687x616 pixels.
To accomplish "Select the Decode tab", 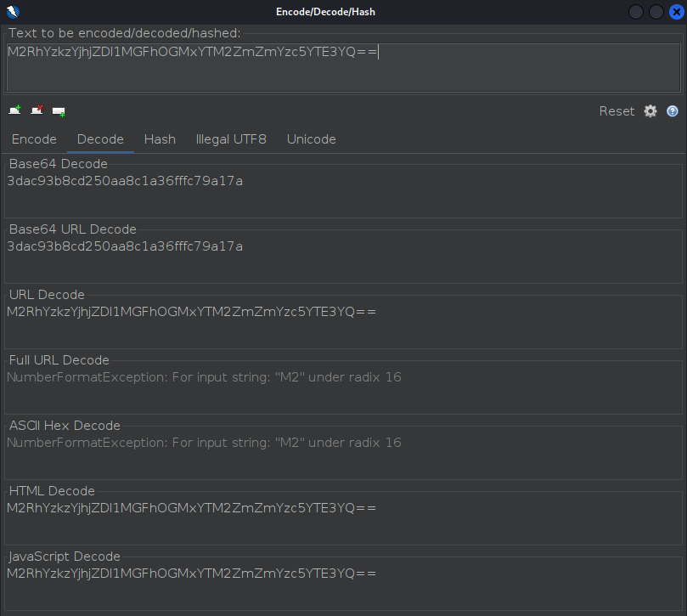I will pyautogui.click(x=100, y=139).
